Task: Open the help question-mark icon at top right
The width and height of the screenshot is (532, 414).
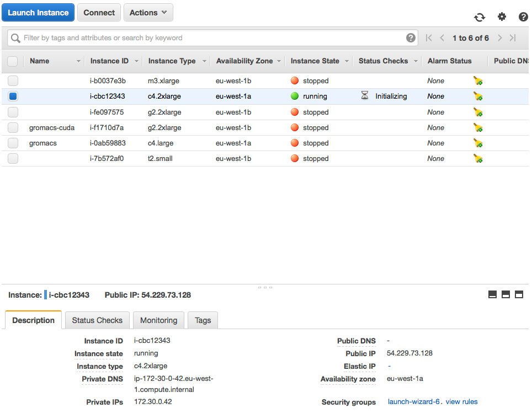Action: coord(524,17)
